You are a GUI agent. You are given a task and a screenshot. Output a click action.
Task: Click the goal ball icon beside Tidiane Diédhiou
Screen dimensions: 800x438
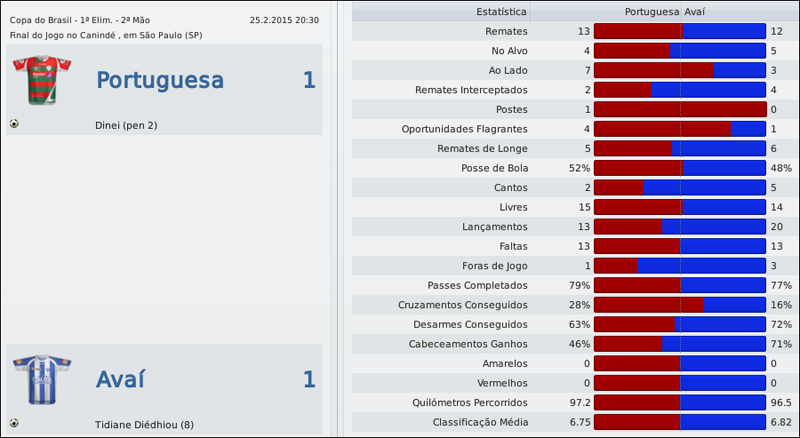[14, 423]
